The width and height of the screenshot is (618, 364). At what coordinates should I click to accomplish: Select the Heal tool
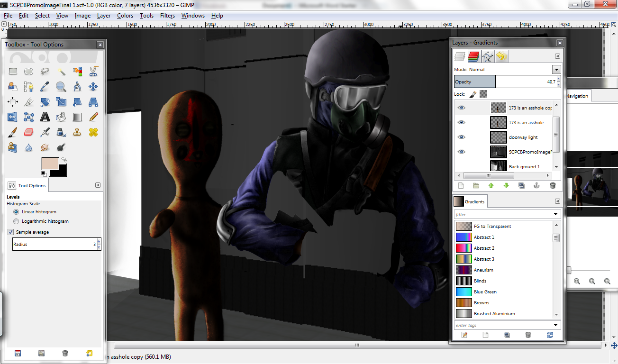pyautogui.click(x=93, y=132)
